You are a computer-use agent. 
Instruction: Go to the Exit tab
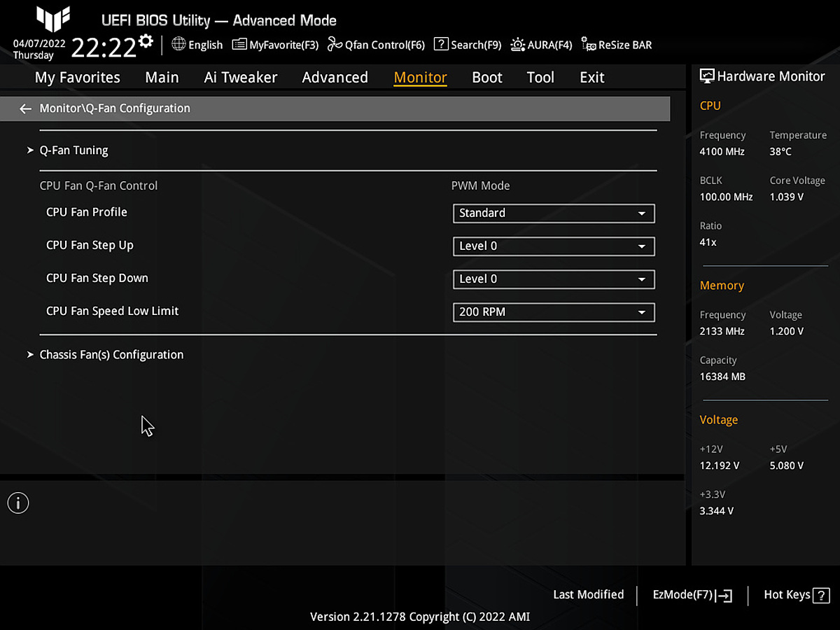[592, 78]
